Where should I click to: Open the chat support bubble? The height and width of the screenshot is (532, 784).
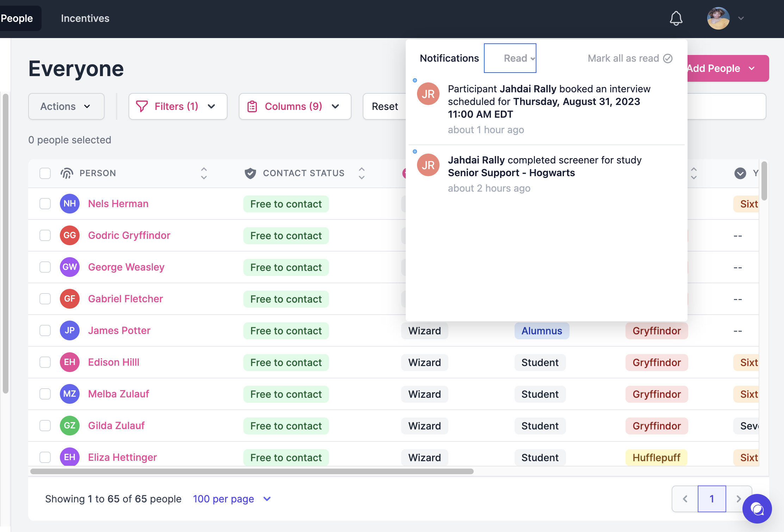click(x=757, y=509)
